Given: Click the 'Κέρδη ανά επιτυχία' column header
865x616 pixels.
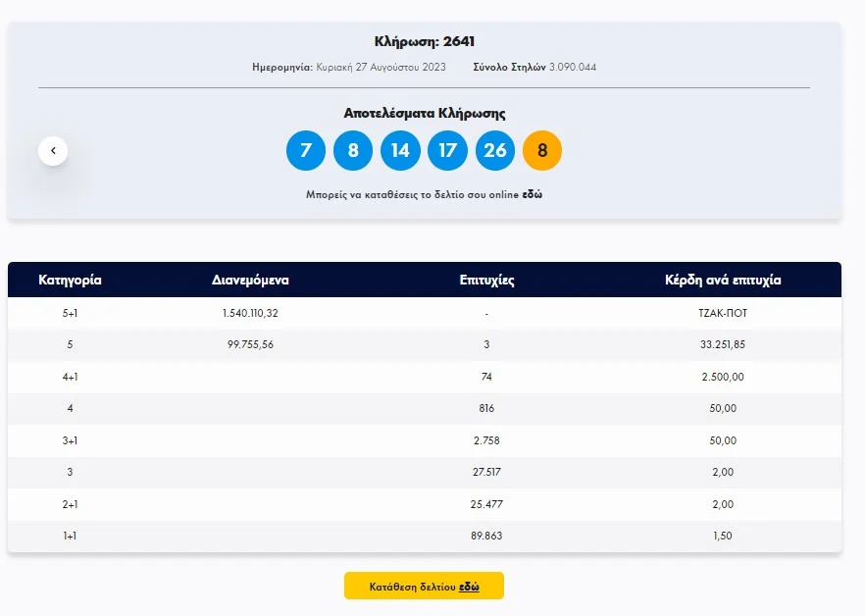Looking at the screenshot, I should (723, 281).
